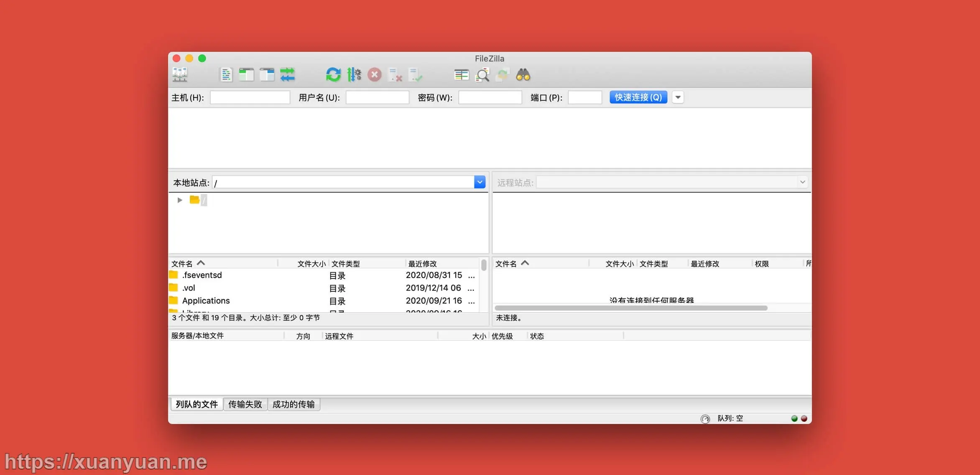Disconnect from current server icon
The height and width of the screenshot is (475, 980).
click(x=395, y=75)
